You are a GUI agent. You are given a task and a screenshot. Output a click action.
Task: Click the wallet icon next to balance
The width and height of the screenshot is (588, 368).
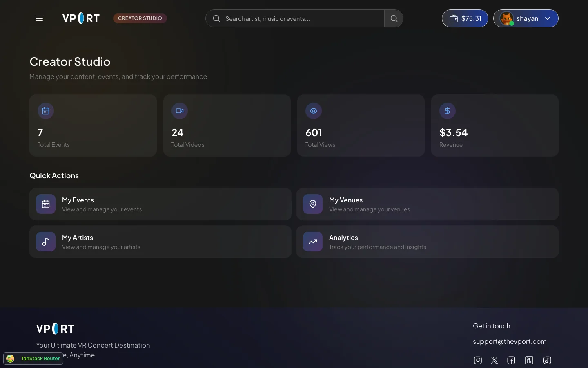click(x=453, y=18)
